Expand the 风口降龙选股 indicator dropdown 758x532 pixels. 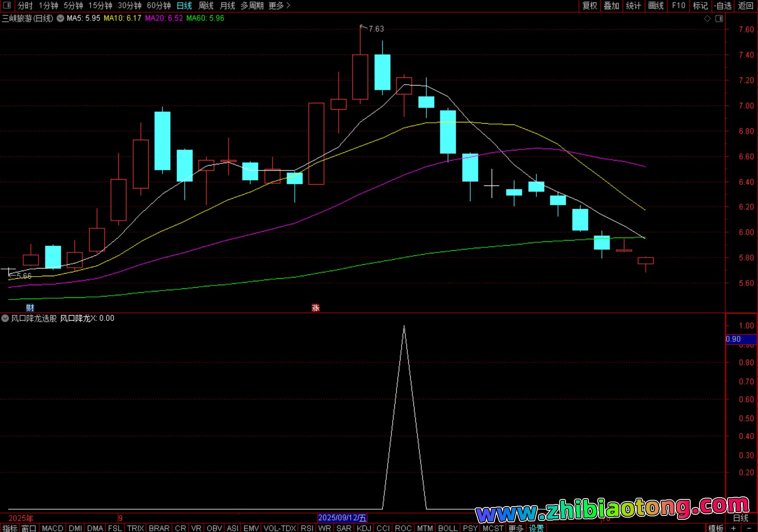tap(5, 318)
